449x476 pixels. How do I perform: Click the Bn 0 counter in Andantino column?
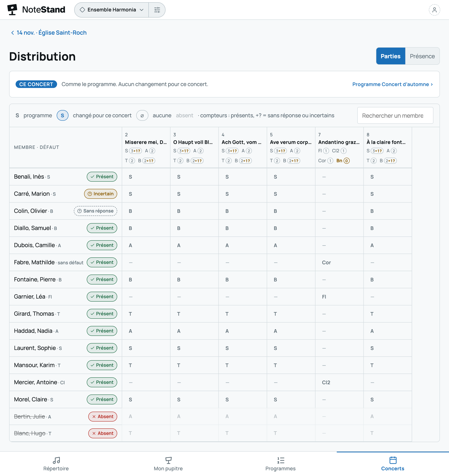[x=343, y=161]
